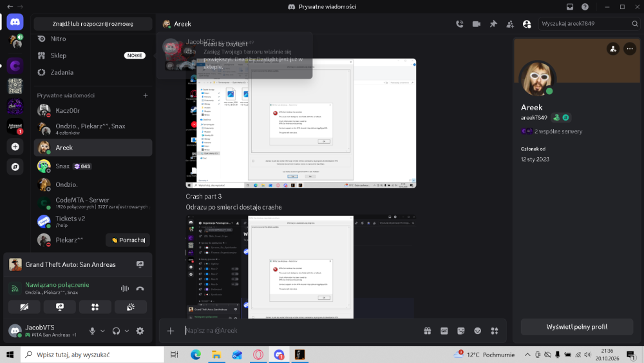Open conversation with Kacz00r
The image size is (644, 363).
coord(93,111)
